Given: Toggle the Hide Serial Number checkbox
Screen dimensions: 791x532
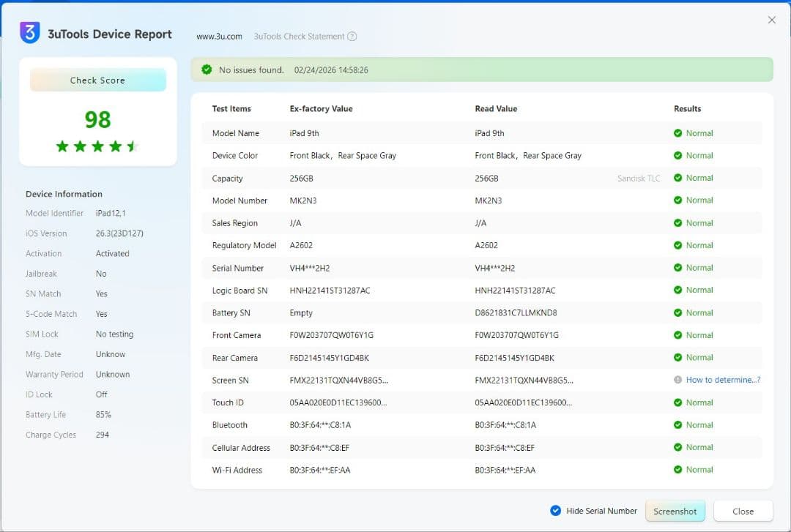Looking at the screenshot, I should 555,511.
